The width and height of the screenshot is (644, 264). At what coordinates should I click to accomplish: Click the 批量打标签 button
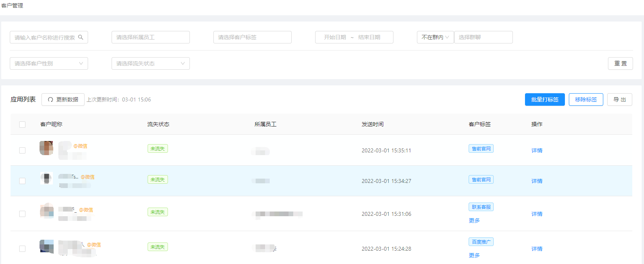tap(545, 99)
